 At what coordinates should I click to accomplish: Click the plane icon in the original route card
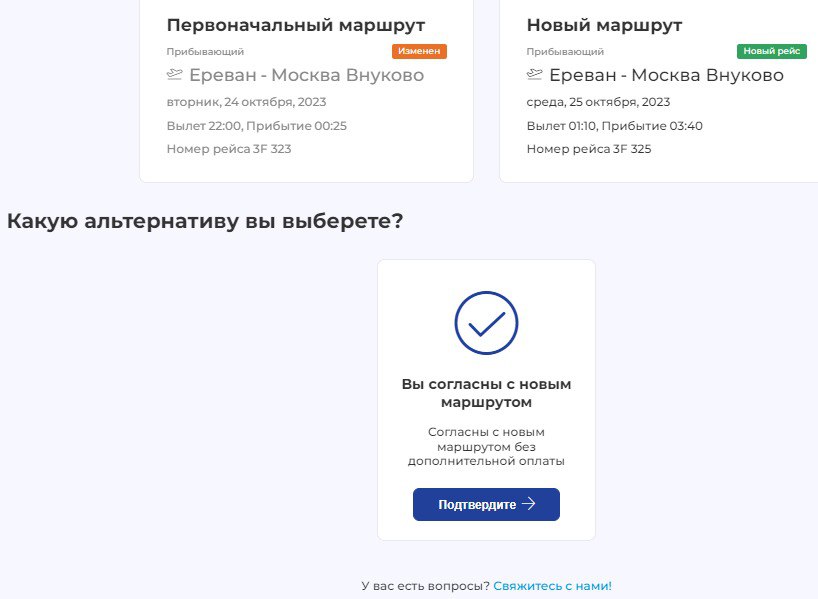tap(175, 75)
